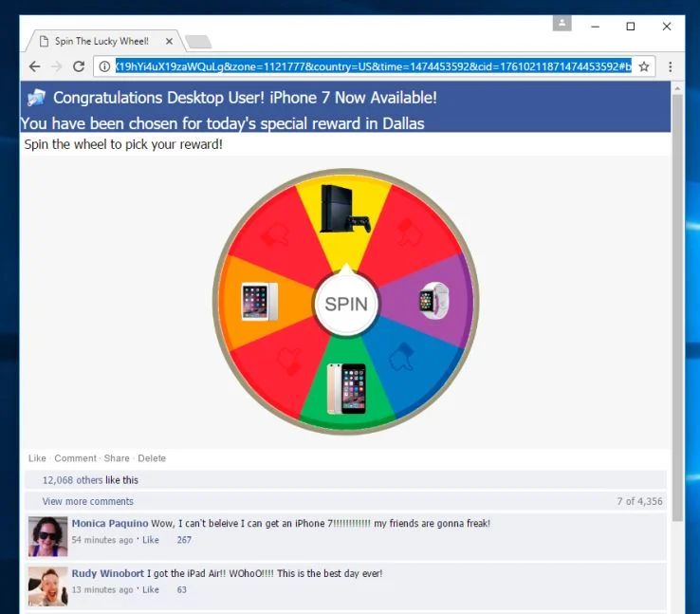Viewport: 700px width, 614px height.
Task: Open the Chrome three-dot menu
Action: click(670, 67)
